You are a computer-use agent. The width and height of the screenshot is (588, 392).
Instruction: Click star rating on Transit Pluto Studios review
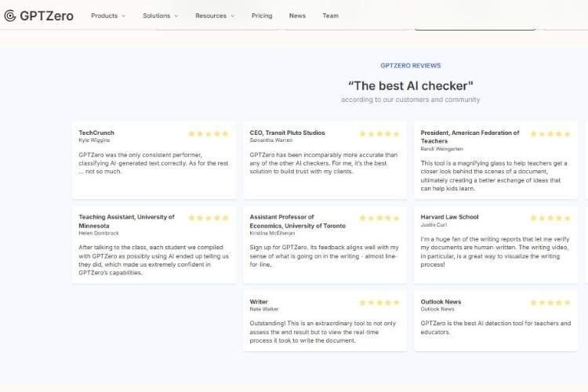point(379,134)
